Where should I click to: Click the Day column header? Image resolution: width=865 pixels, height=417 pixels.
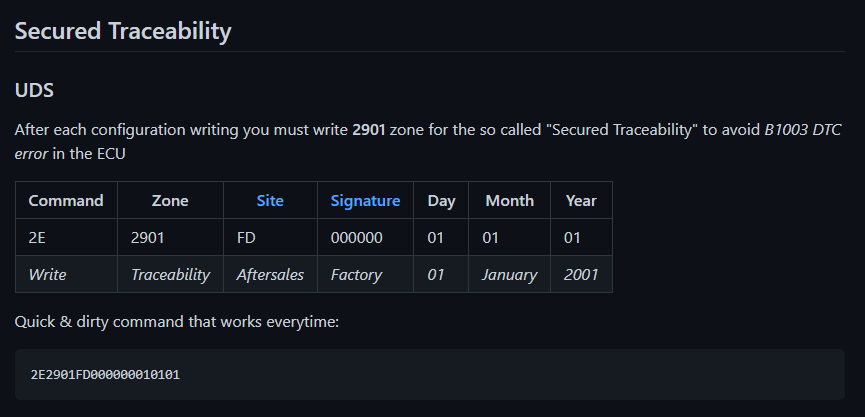pyautogui.click(x=441, y=200)
